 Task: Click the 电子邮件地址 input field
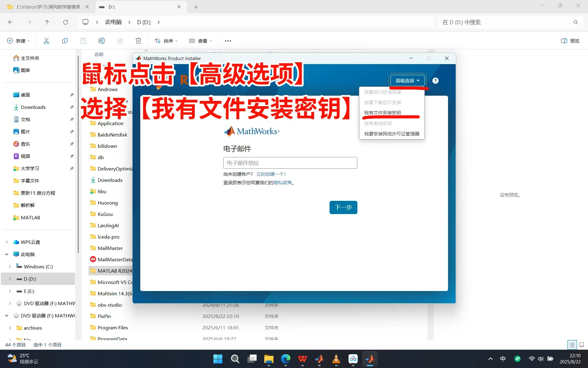(x=290, y=163)
